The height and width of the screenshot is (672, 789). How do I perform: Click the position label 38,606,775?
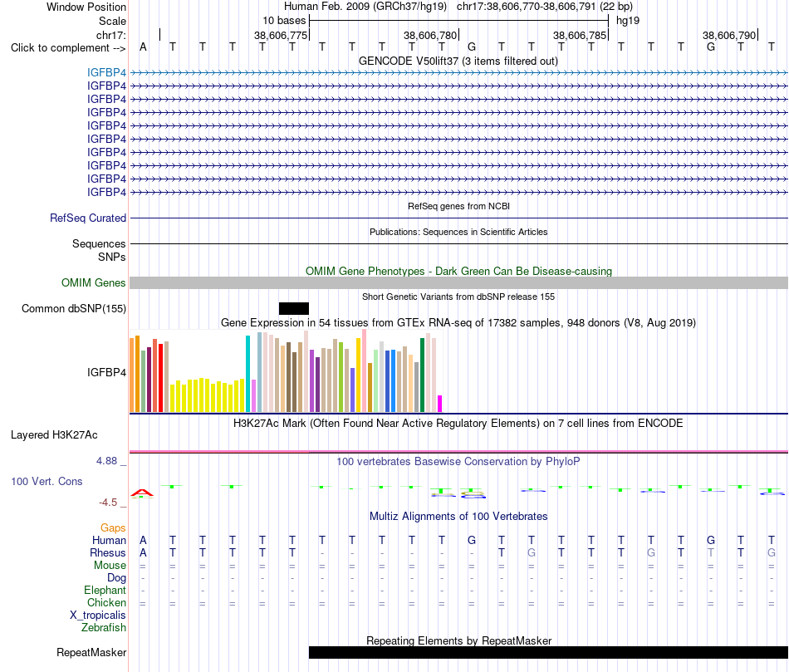click(x=280, y=35)
